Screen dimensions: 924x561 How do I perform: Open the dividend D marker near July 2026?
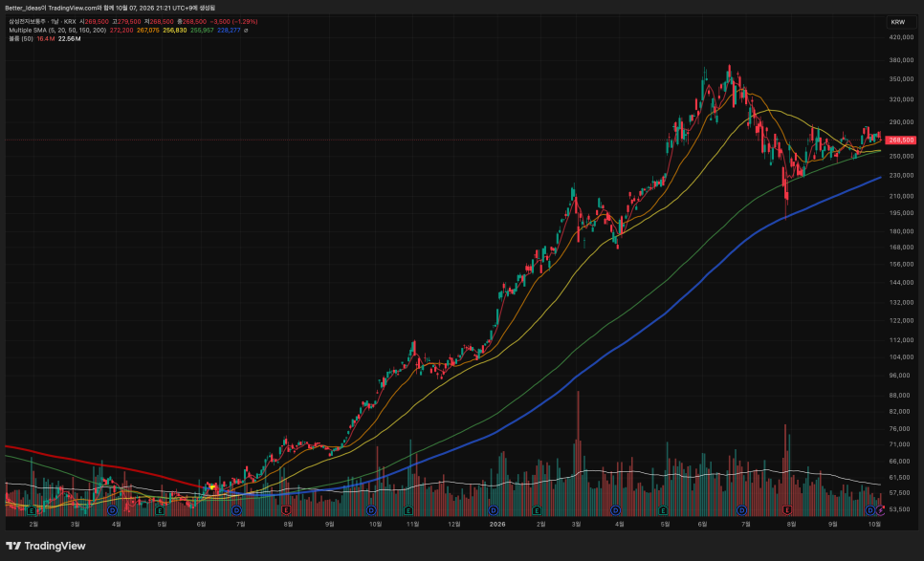click(742, 510)
